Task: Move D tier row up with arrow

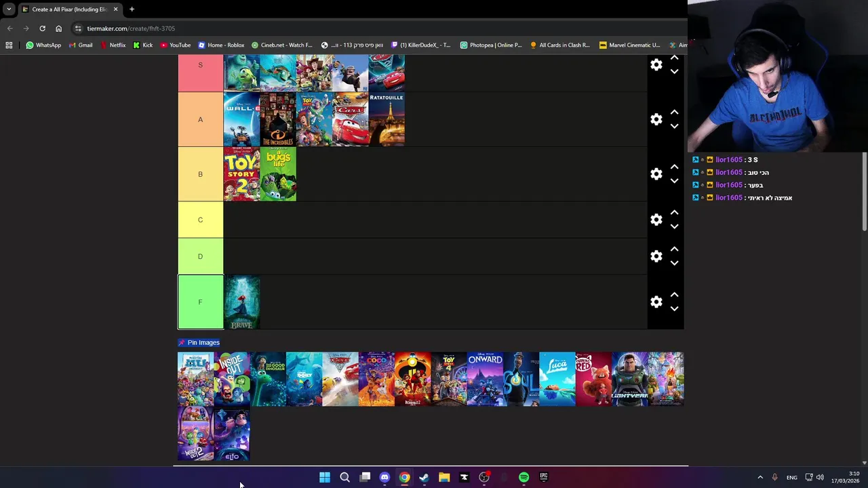Action: tap(674, 249)
